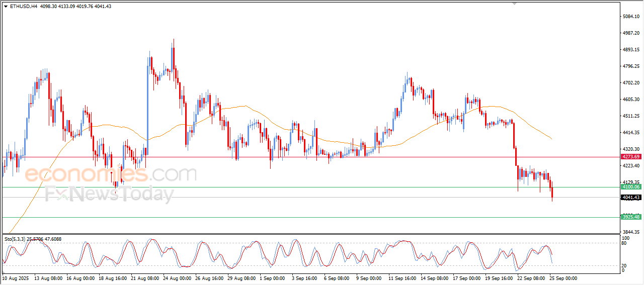This screenshot has height=285, width=644.
Task: Click the 3 Sep 16:00 time label
Action: click(x=304, y=278)
